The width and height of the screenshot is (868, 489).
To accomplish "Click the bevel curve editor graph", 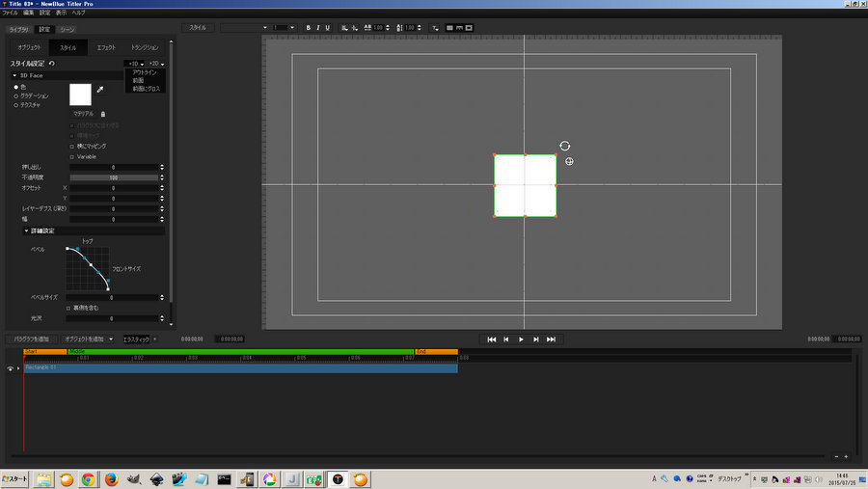I will point(88,269).
